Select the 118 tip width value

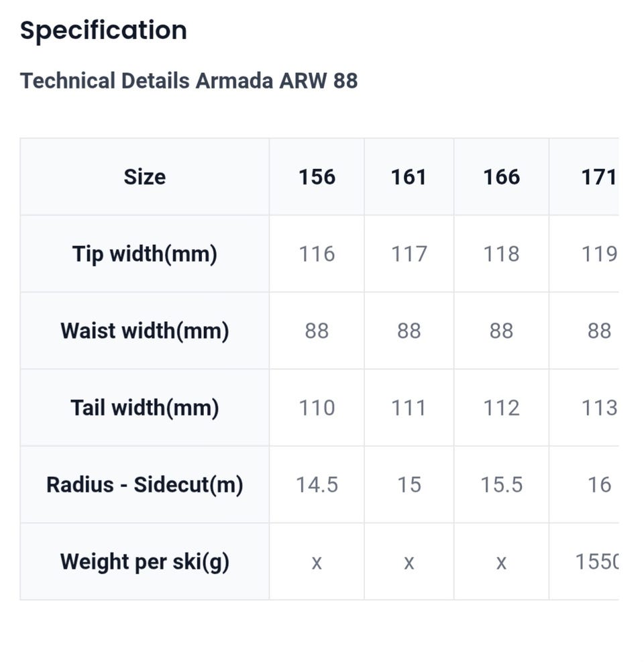coord(501,254)
